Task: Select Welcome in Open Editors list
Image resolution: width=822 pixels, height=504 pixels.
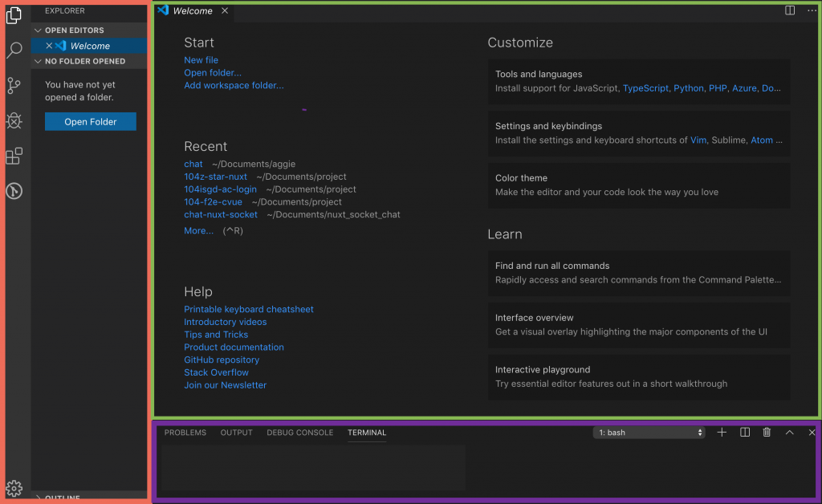Action: coord(89,46)
